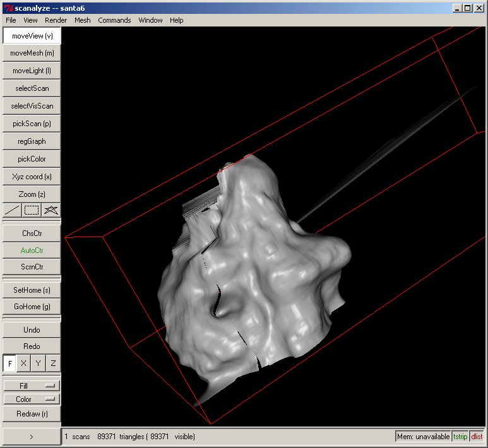Toggle the tstrip status indicator
488x448 pixels.
[x=460, y=437]
